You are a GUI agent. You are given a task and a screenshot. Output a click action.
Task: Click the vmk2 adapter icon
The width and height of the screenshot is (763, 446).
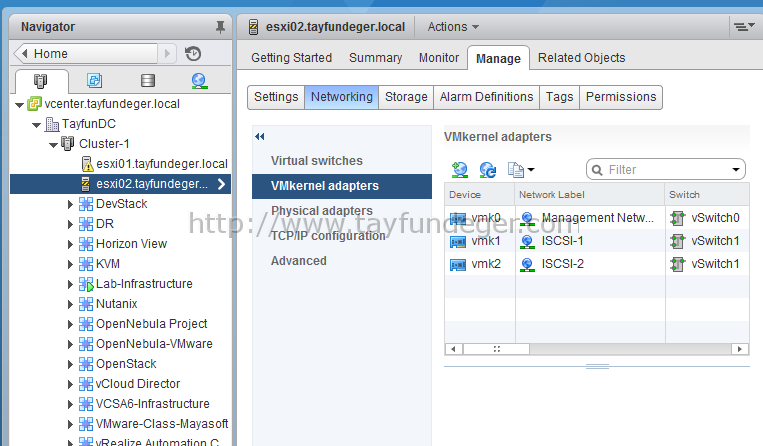click(x=458, y=264)
